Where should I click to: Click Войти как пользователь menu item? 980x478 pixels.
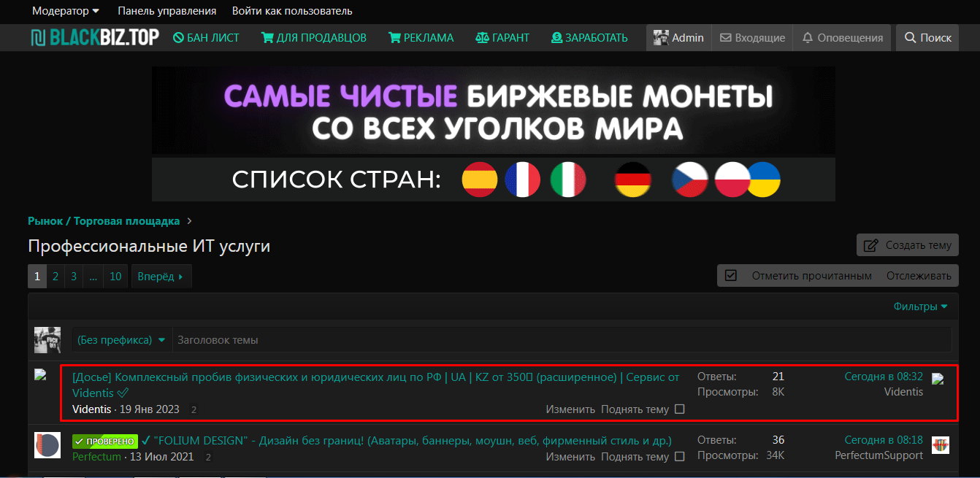click(291, 11)
